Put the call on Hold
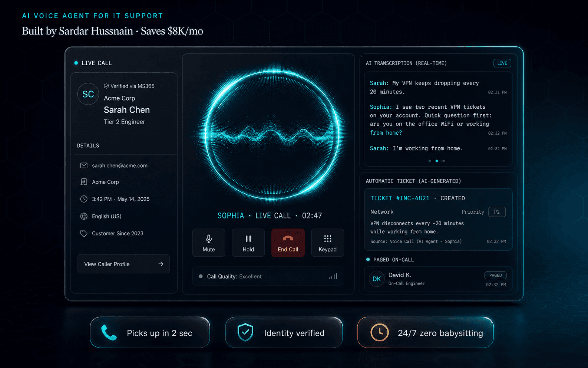 coord(248,243)
